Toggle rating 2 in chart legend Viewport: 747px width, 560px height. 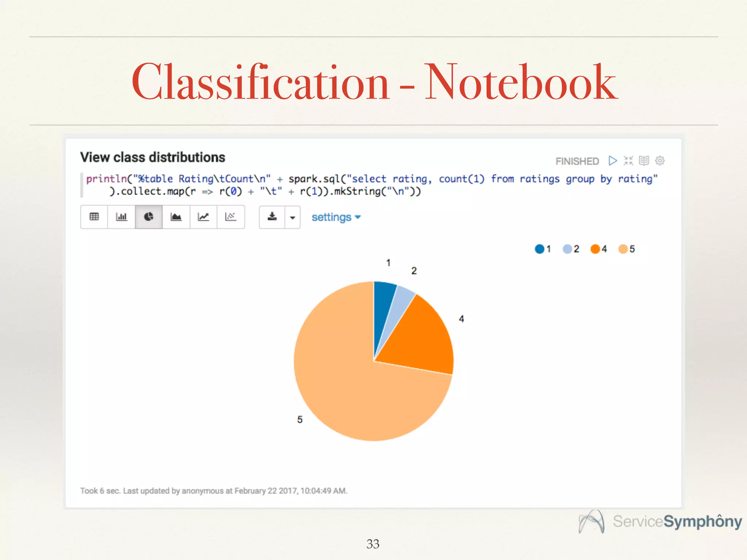click(571, 249)
